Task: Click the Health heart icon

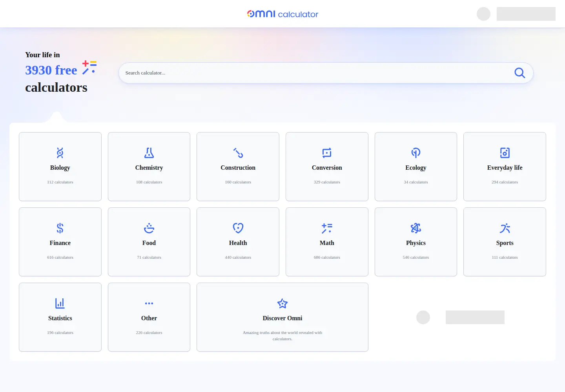Action: 238,228
